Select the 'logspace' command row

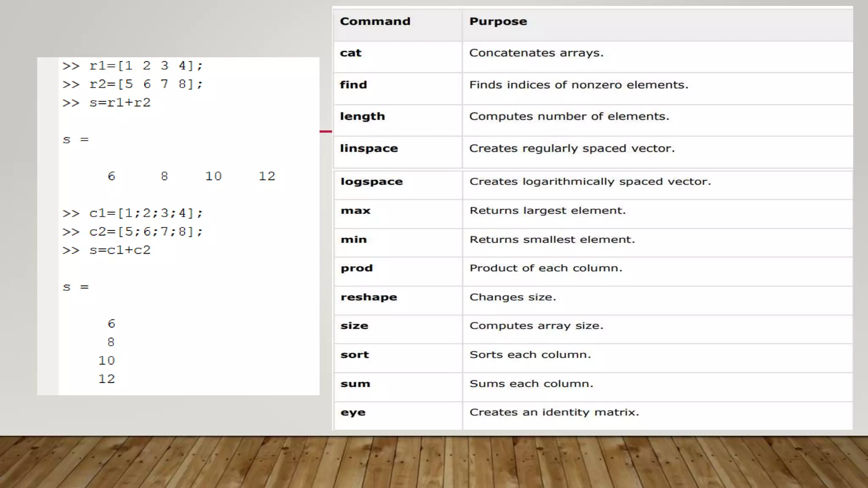click(x=371, y=182)
